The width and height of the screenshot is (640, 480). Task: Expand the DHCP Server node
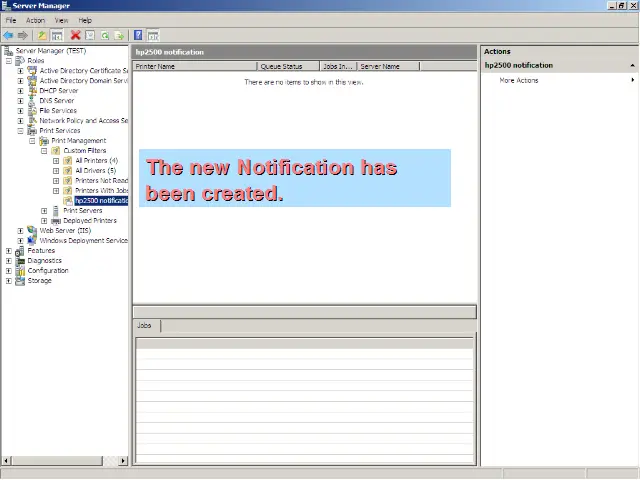click(20, 91)
